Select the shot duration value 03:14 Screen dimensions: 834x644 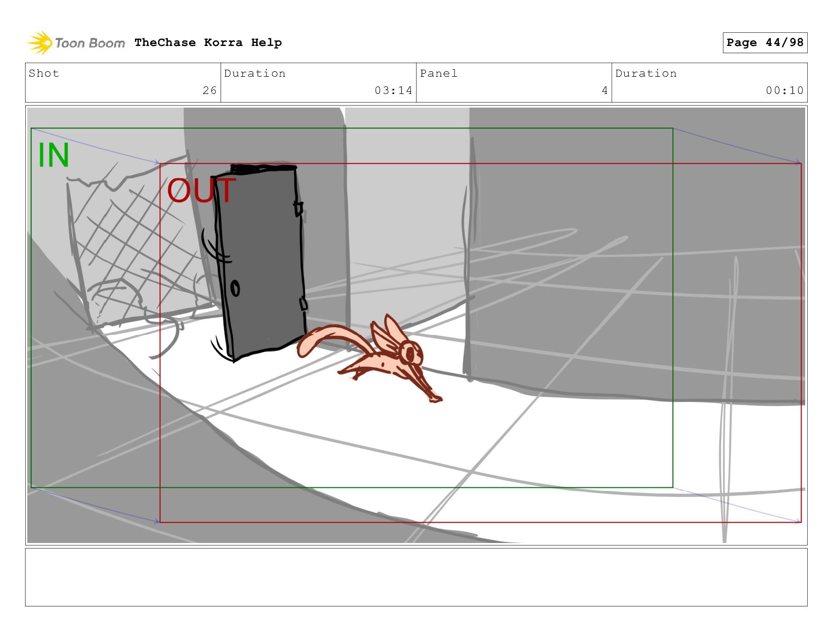(393, 90)
